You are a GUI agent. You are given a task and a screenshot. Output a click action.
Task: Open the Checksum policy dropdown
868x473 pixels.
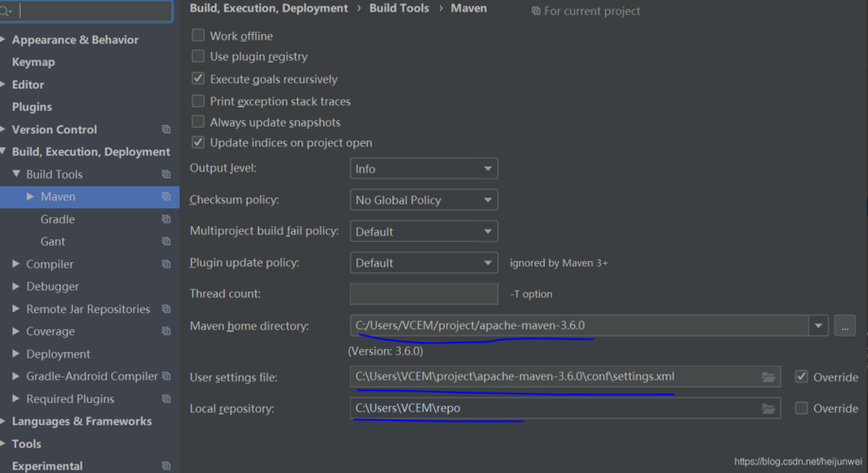click(x=424, y=200)
